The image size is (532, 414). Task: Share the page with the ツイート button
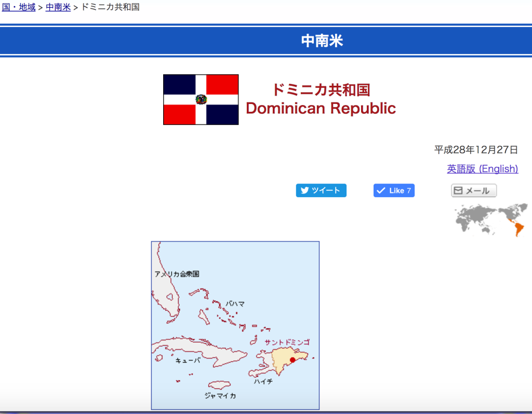coord(321,190)
